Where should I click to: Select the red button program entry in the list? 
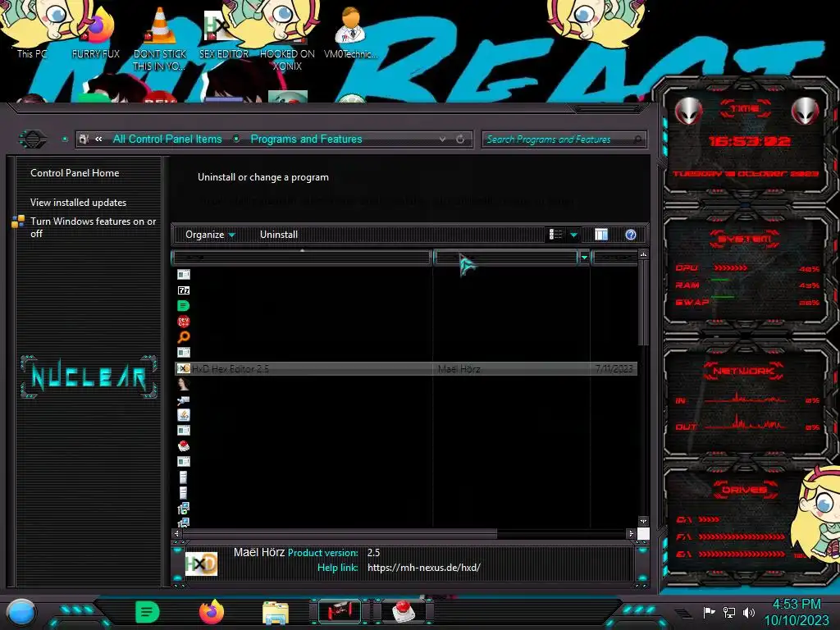pyautogui.click(x=183, y=445)
